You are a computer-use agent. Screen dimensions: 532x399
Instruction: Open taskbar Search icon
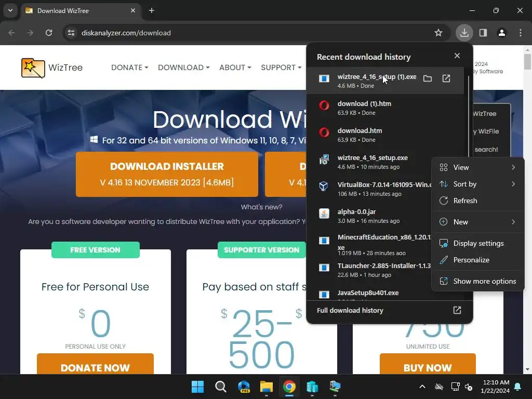(x=220, y=387)
